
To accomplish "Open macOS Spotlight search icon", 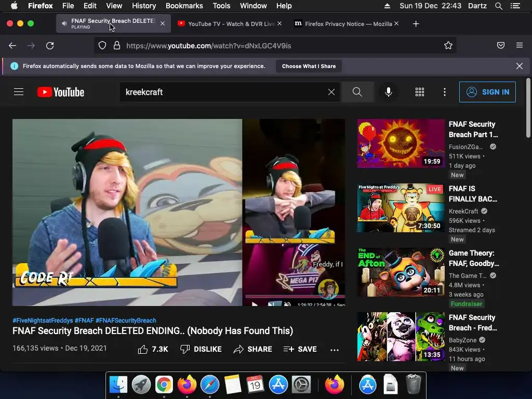I will 498,6.
